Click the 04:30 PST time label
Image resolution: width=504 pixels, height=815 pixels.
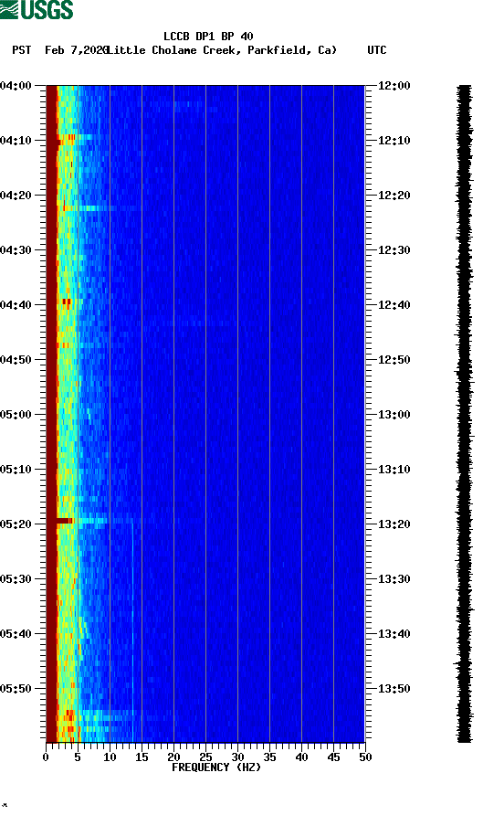click(x=16, y=250)
